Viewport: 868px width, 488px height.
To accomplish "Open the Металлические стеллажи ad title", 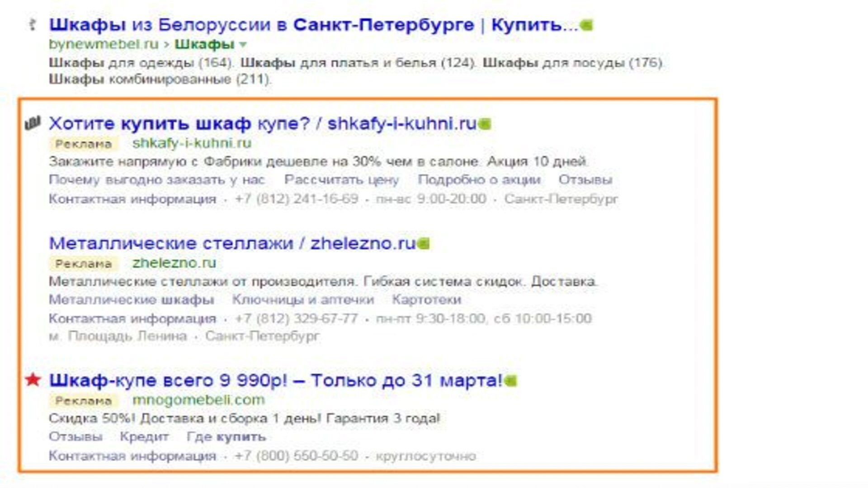I will [232, 243].
